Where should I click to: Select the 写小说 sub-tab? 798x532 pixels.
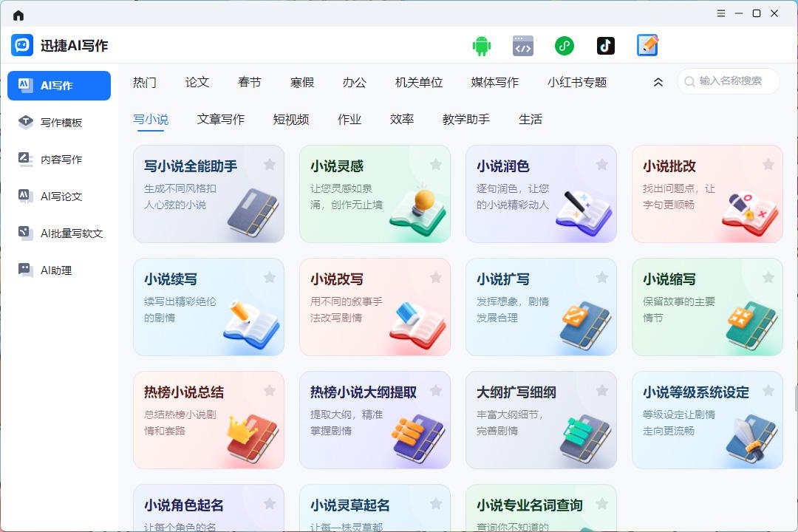coord(151,120)
